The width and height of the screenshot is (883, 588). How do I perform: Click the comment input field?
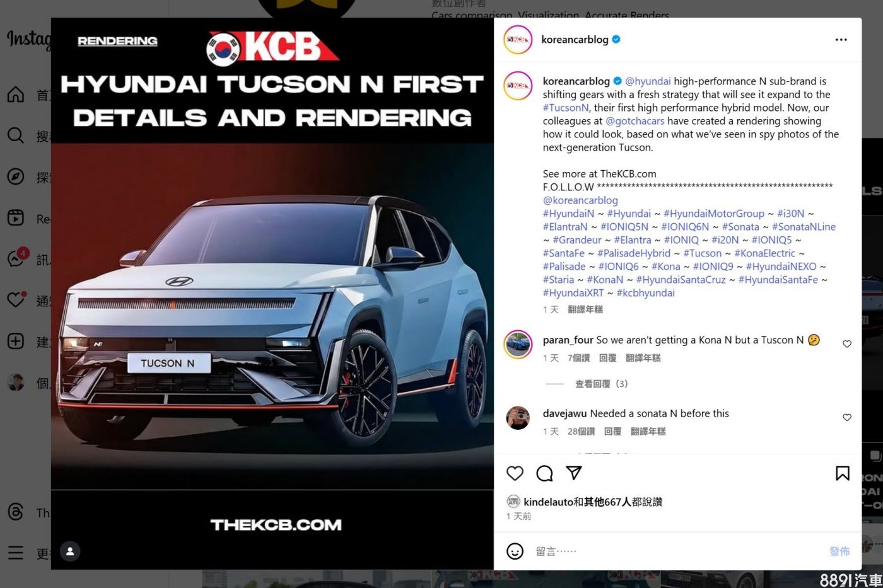(x=678, y=551)
